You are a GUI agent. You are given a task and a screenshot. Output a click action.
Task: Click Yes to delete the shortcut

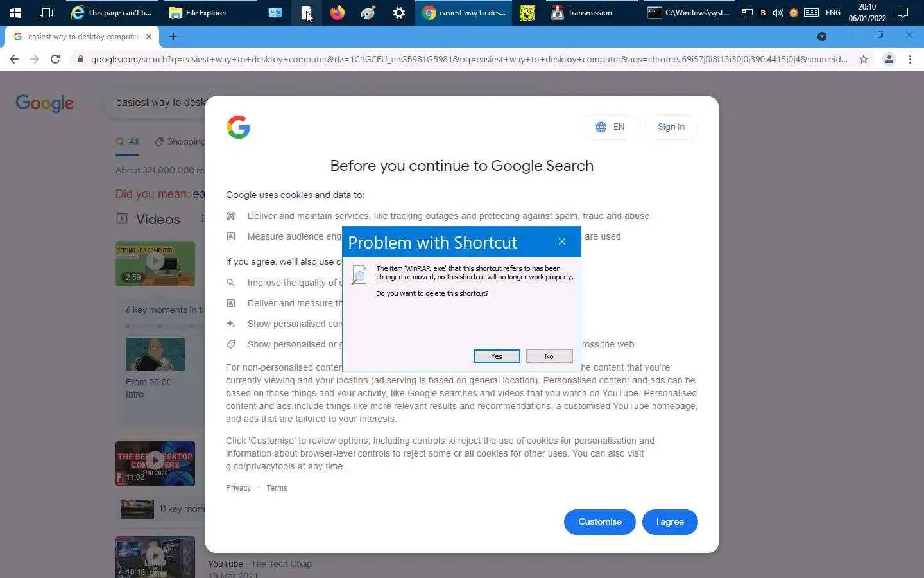[x=497, y=356]
